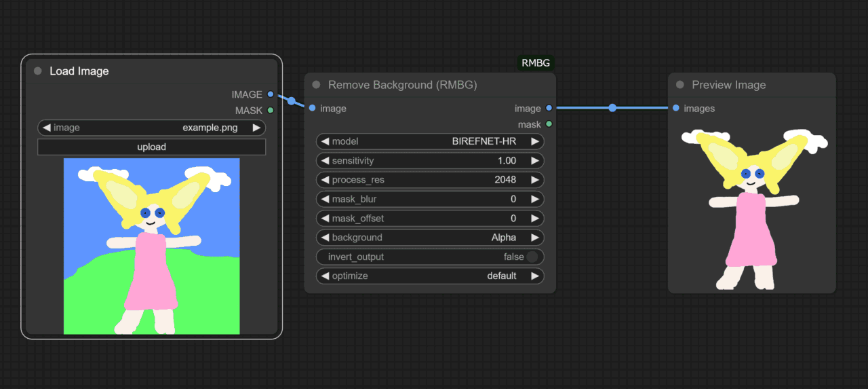Image resolution: width=868 pixels, height=389 pixels.
Task: Click the upload button in Load Image
Action: point(151,147)
